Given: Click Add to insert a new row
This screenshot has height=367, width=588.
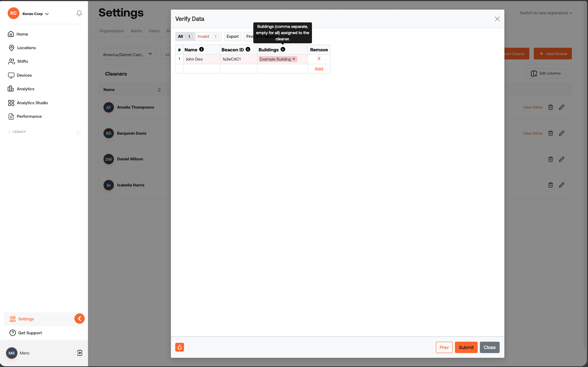Looking at the screenshot, I should (x=319, y=69).
